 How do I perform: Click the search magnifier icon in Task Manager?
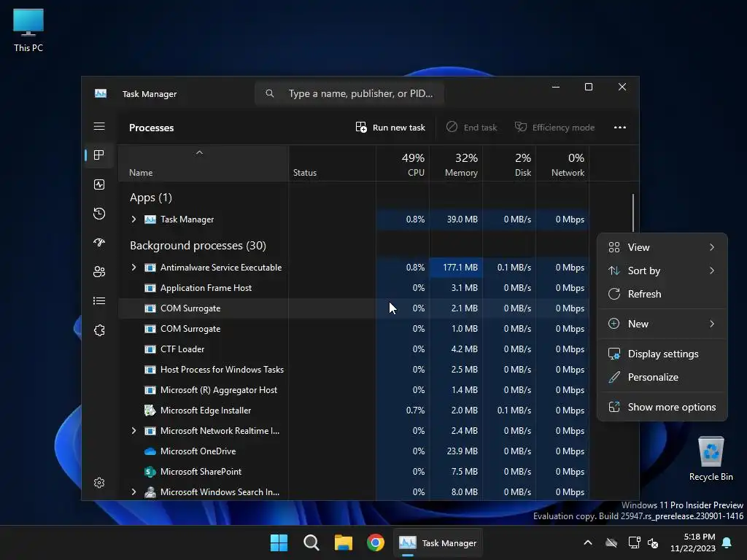(270, 93)
